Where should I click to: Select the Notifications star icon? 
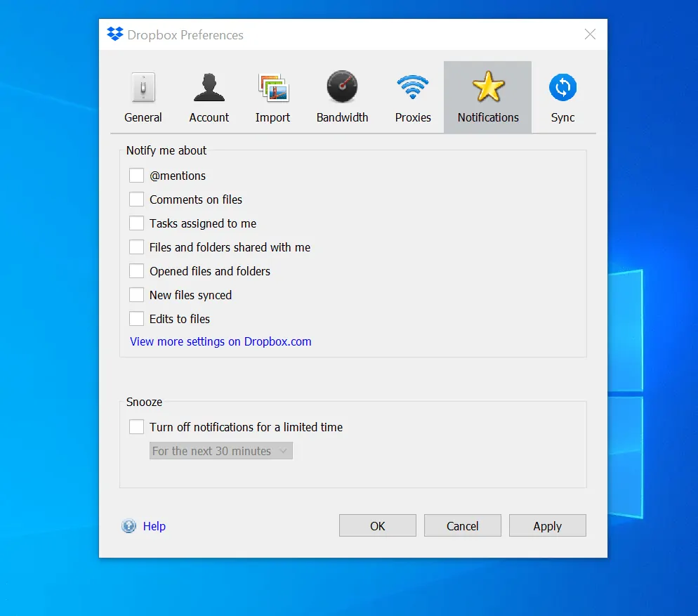tap(488, 87)
